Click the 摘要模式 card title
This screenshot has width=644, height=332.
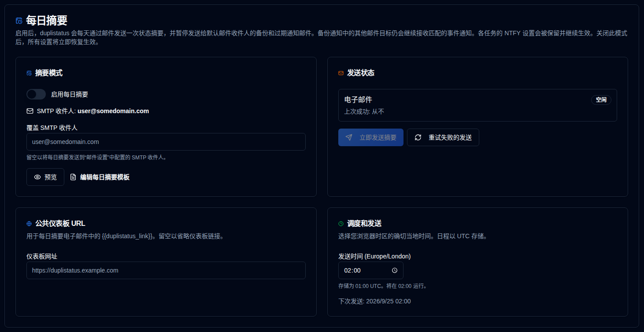[x=49, y=73]
